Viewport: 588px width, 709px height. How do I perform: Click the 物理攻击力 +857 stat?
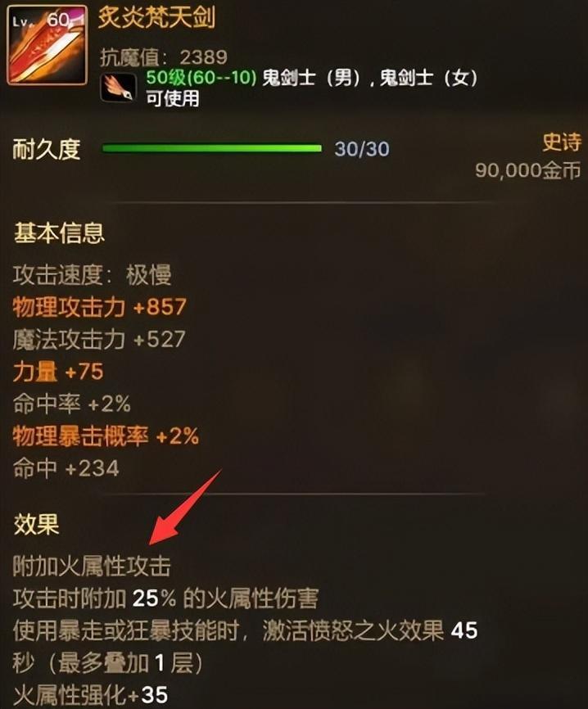100,307
